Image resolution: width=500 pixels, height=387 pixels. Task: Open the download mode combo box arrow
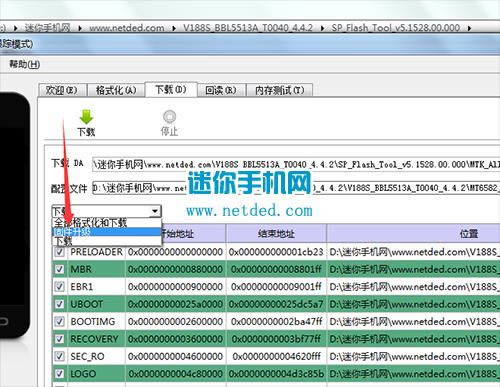(x=155, y=211)
